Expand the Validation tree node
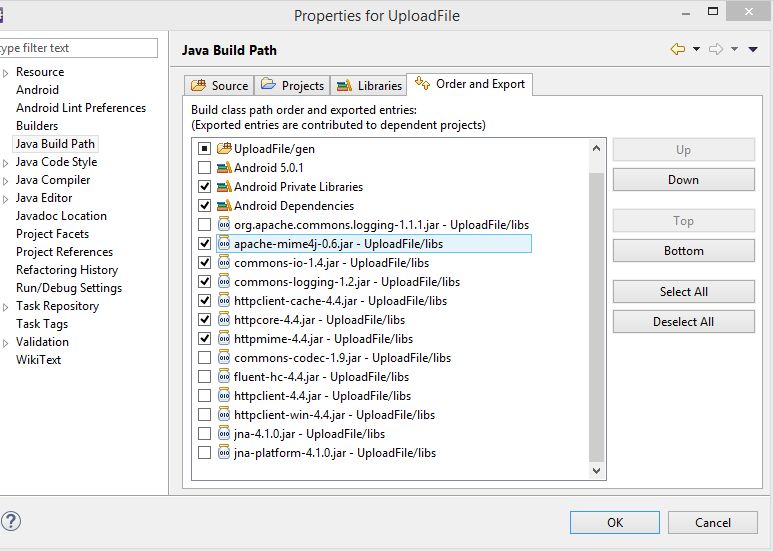The width and height of the screenshot is (773, 551). point(5,343)
